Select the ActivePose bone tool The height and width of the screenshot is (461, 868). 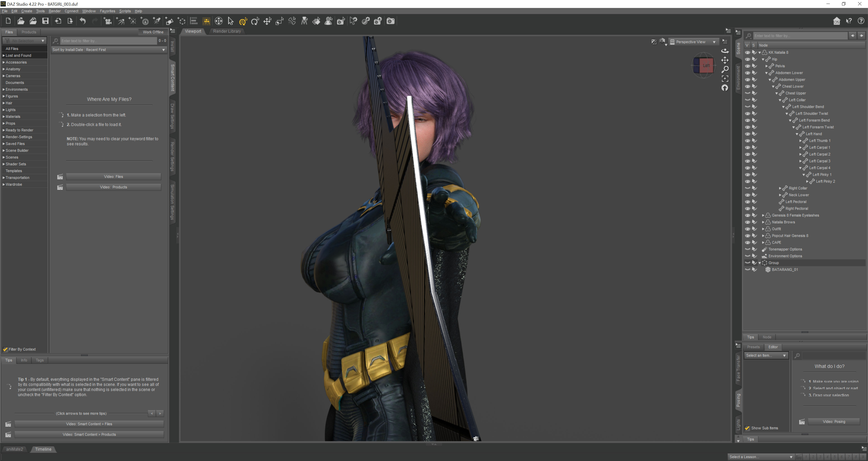click(292, 21)
